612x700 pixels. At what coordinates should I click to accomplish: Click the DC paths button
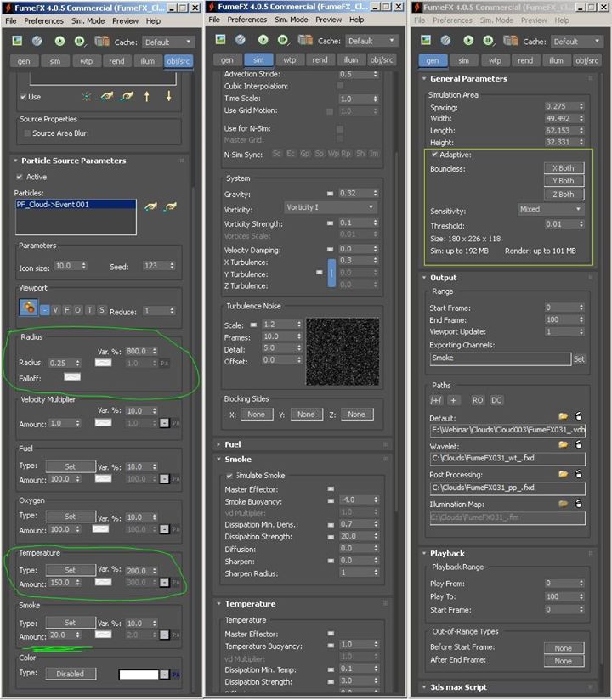coord(496,400)
